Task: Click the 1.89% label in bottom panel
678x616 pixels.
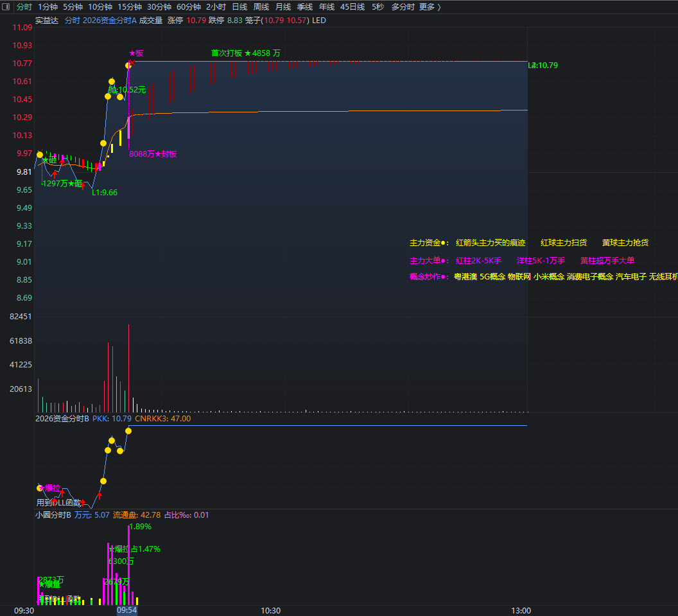Action: tap(141, 527)
